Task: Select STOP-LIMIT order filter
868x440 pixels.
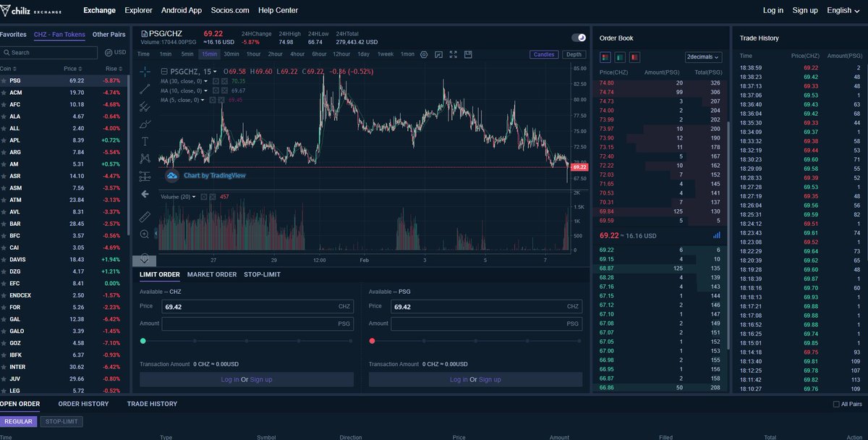Action: [61, 421]
